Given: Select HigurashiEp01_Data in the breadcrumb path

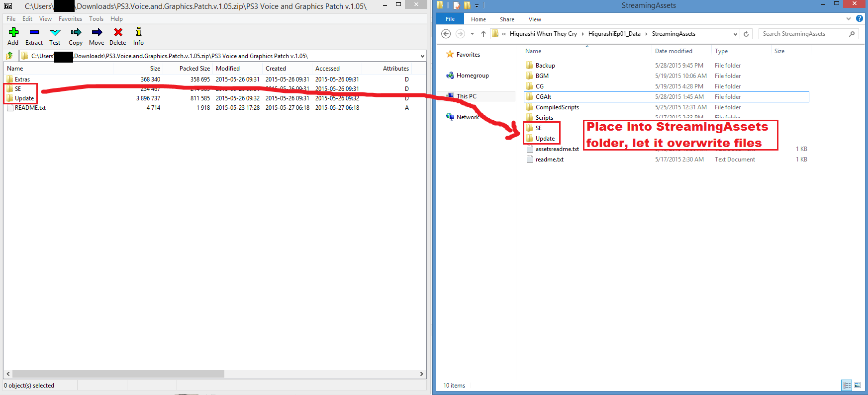Looking at the screenshot, I should [614, 34].
